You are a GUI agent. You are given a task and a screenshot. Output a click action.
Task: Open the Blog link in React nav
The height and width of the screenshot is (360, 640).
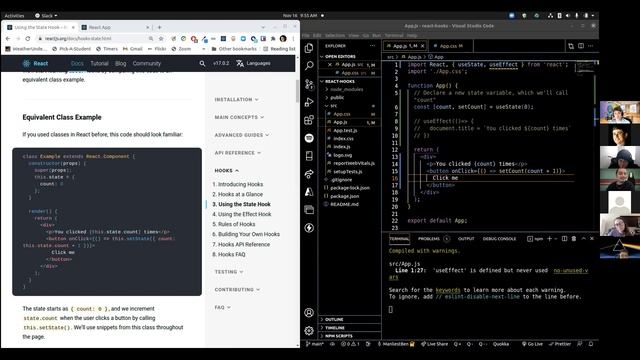click(120, 64)
